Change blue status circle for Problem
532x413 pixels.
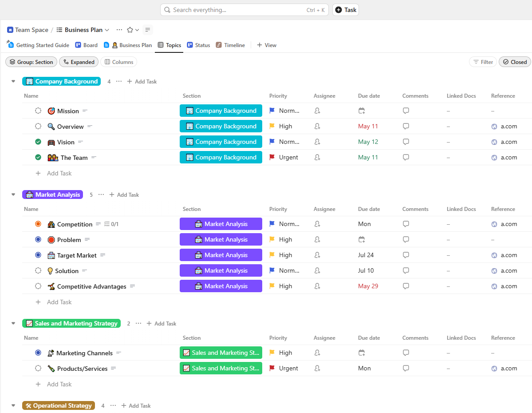point(38,240)
